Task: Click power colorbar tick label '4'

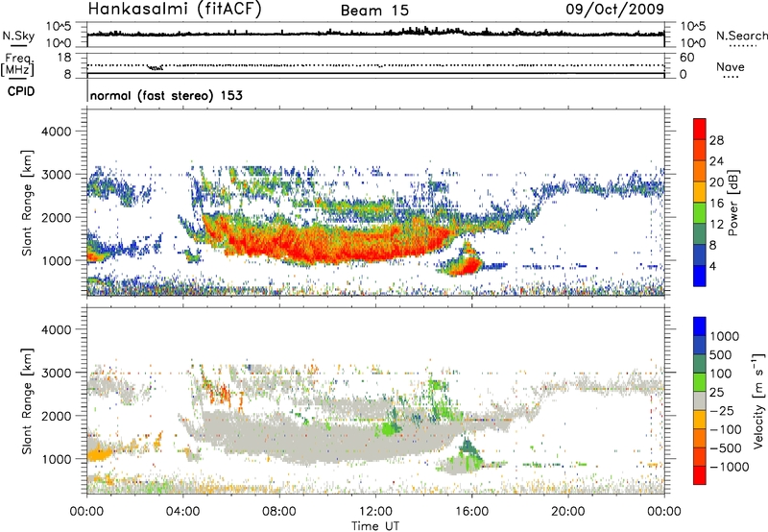Action: coord(713,267)
